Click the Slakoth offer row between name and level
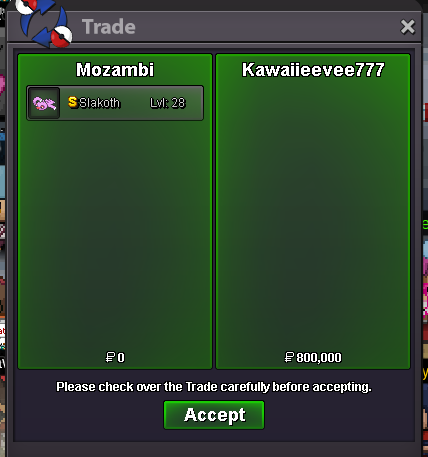 click(x=135, y=103)
